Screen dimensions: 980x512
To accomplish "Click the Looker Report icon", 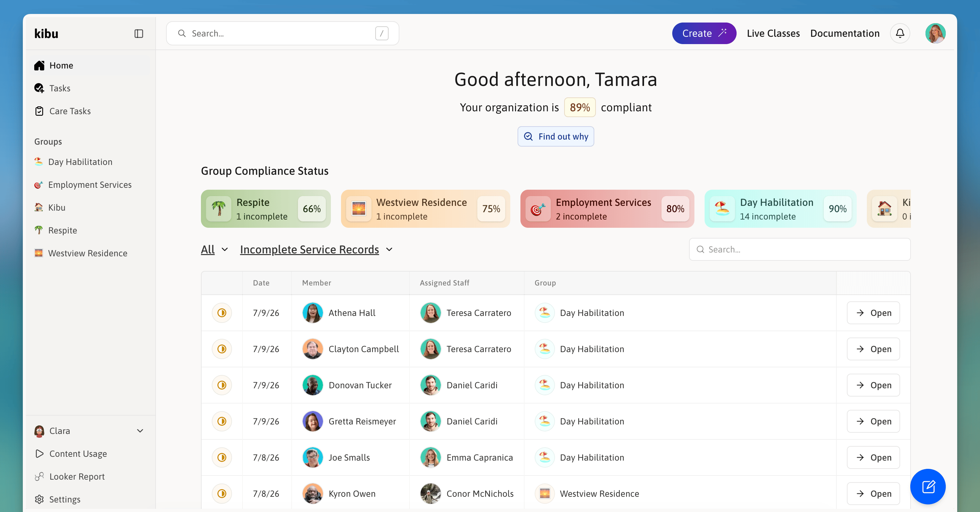I will click(39, 476).
